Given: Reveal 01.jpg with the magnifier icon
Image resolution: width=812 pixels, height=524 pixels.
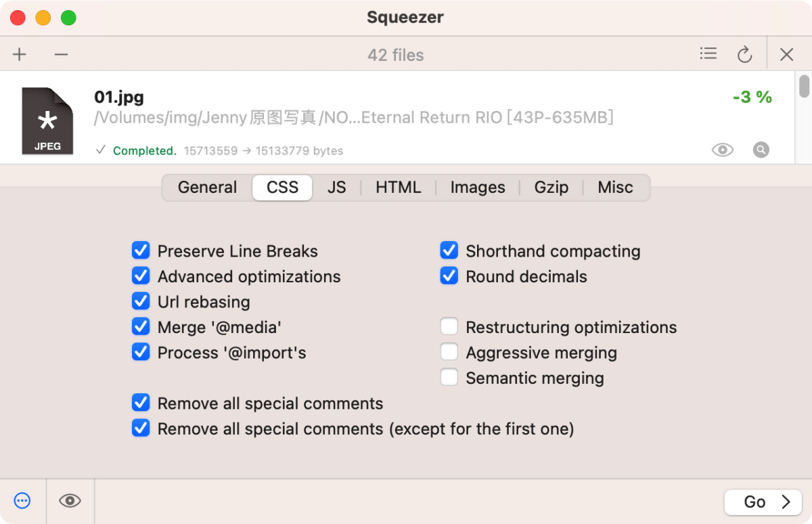Looking at the screenshot, I should [761, 150].
